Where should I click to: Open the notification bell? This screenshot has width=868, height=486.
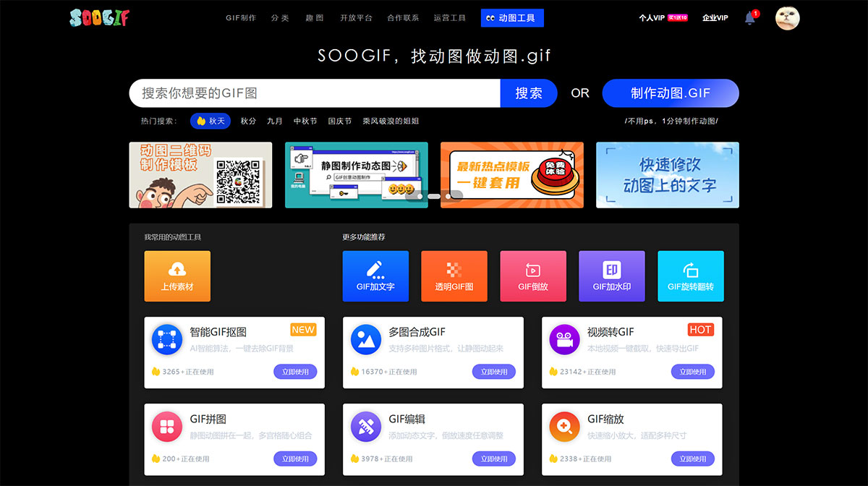[x=749, y=18]
